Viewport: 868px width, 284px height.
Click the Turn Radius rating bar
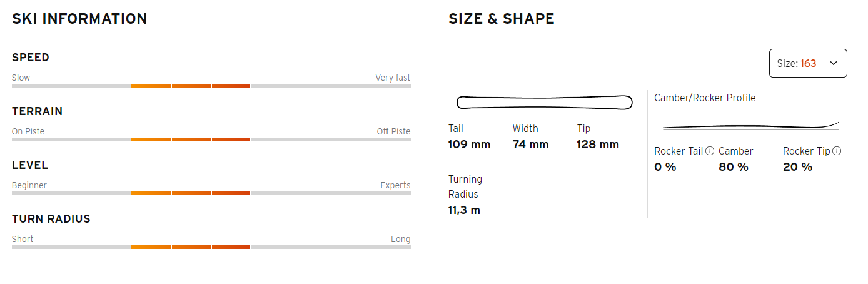point(211,246)
